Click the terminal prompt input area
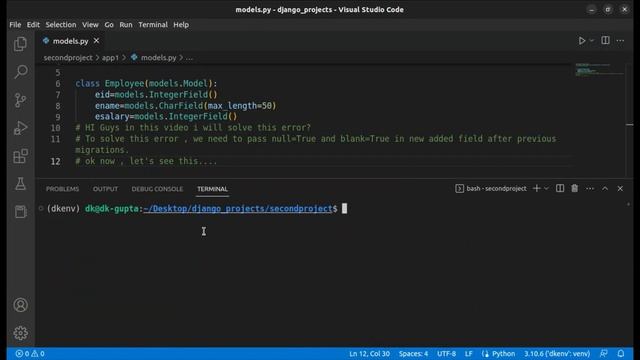The height and width of the screenshot is (360, 640). pos(344,209)
